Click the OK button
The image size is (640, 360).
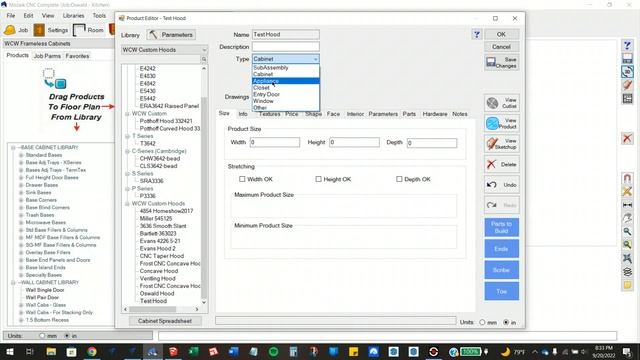501,34
